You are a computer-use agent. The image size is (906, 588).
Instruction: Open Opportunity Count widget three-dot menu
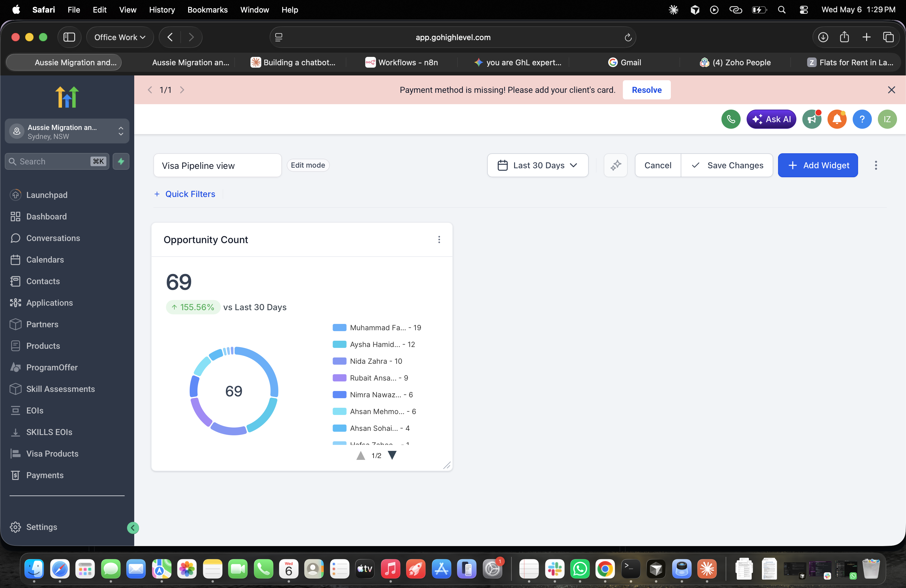[x=439, y=240]
